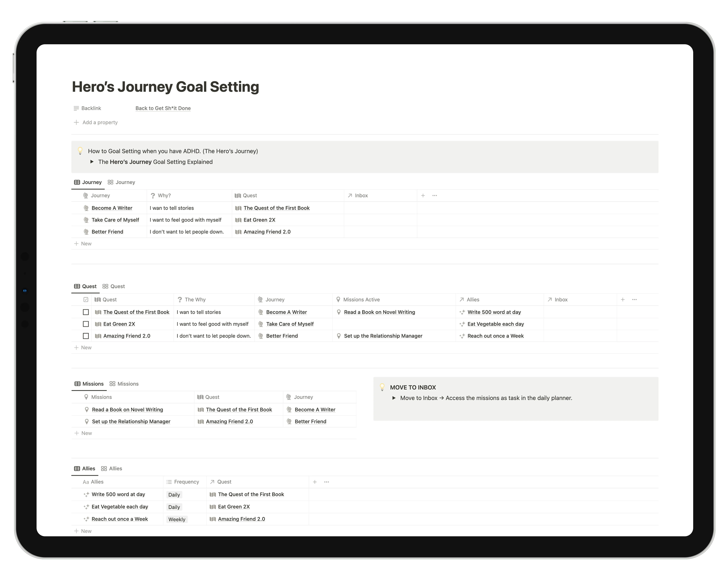
Task: Select the Daily tag for Write 500 word at day
Action: tap(174, 495)
